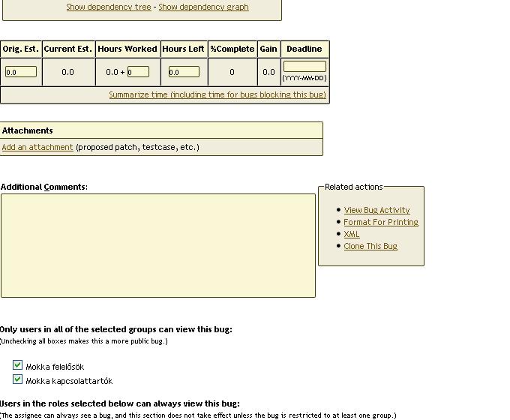Click the Related actions box title
Screen dimensions: 510x420
click(x=353, y=187)
